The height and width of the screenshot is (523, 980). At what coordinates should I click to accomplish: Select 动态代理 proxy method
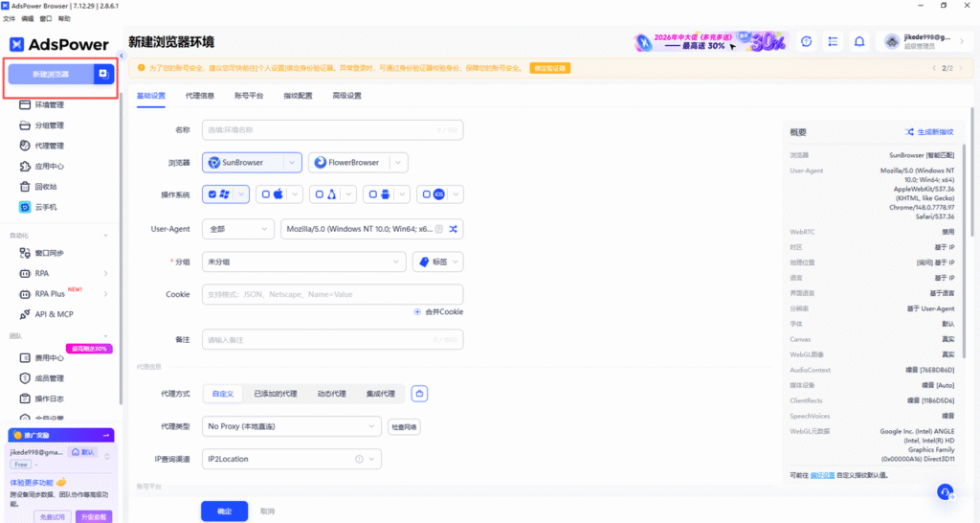331,394
